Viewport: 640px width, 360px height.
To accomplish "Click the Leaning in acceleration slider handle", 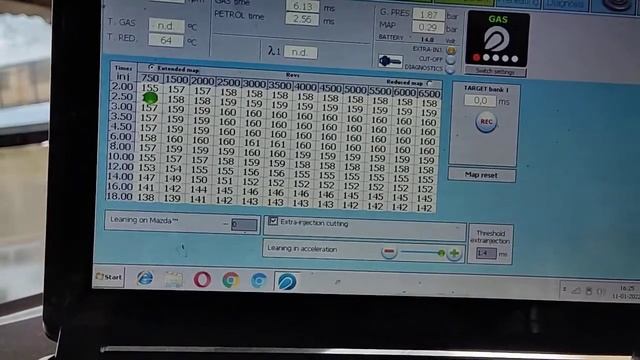I will tap(441, 253).
